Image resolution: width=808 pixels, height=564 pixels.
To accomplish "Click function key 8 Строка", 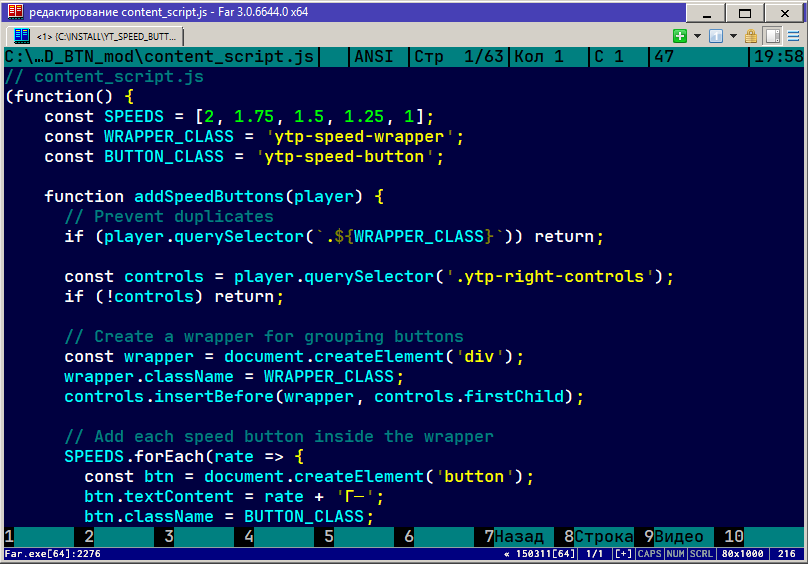I will point(599,537).
